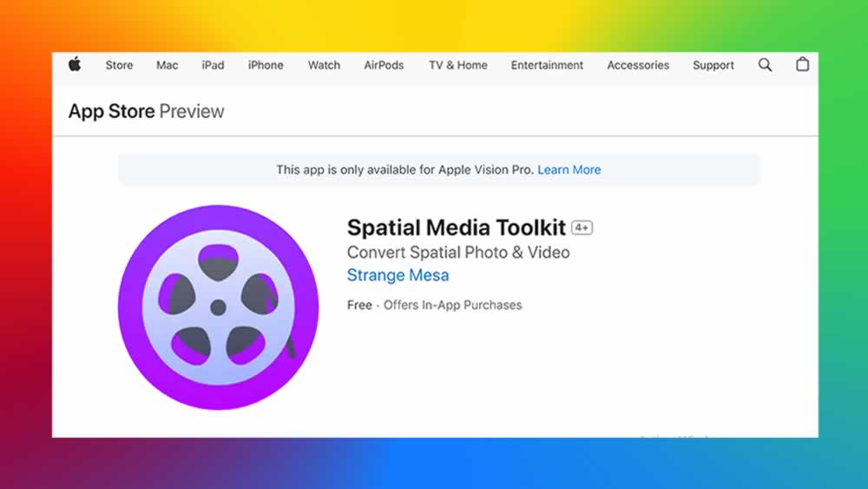Select Watch in the nav bar
Image resolution: width=868 pixels, height=489 pixels.
point(324,65)
